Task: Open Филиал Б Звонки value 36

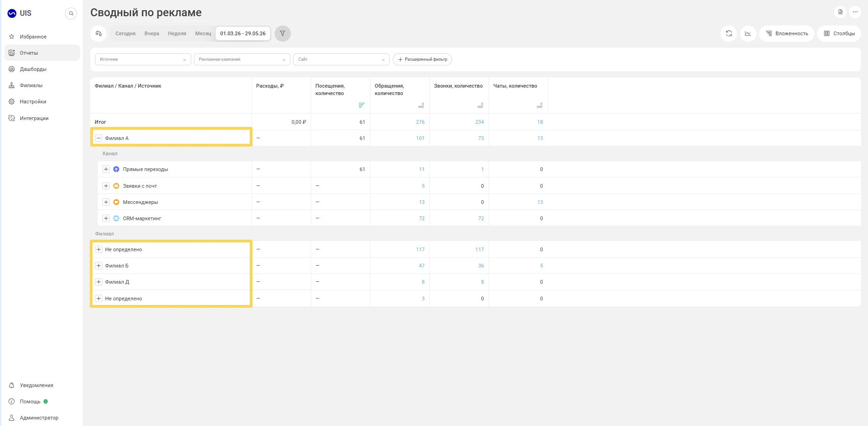Action: point(481,266)
